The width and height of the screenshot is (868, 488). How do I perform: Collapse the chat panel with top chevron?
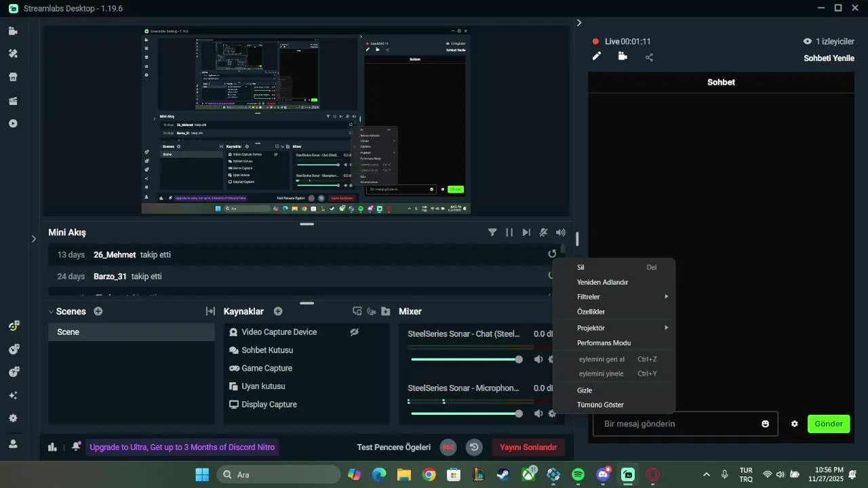579,22
